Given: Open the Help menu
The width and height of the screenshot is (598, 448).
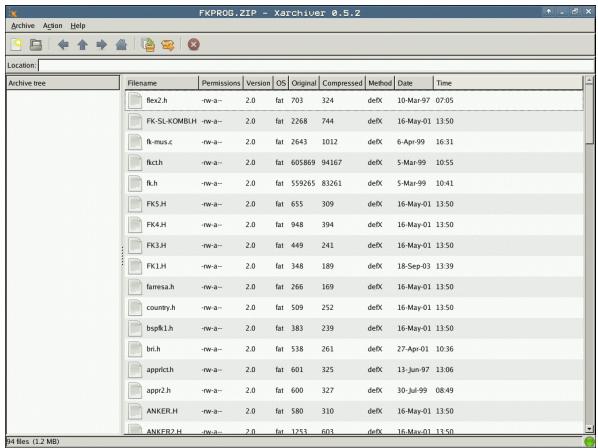Looking at the screenshot, I should click(x=78, y=26).
